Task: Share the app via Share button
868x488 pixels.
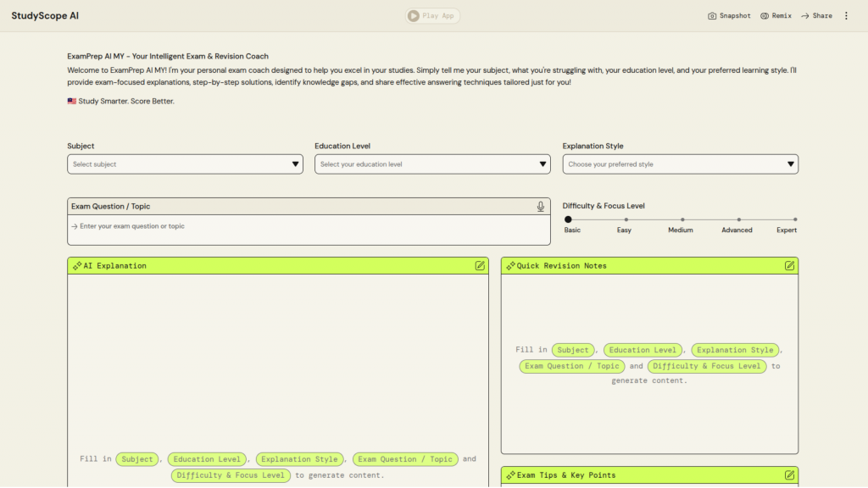Action: (816, 16)
